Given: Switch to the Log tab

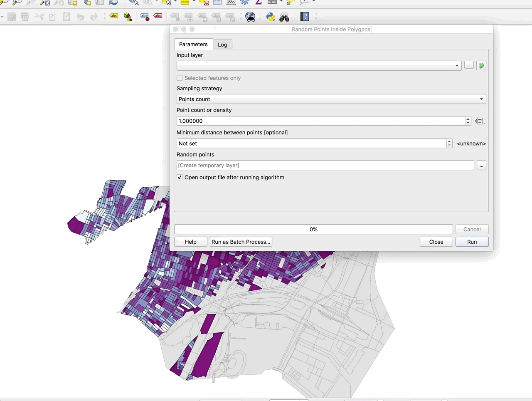Looking at the screenshot, I should click(222, 45).
